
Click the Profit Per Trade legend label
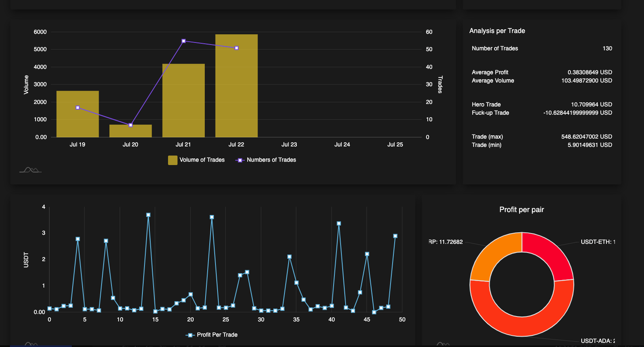click(217, 334)
